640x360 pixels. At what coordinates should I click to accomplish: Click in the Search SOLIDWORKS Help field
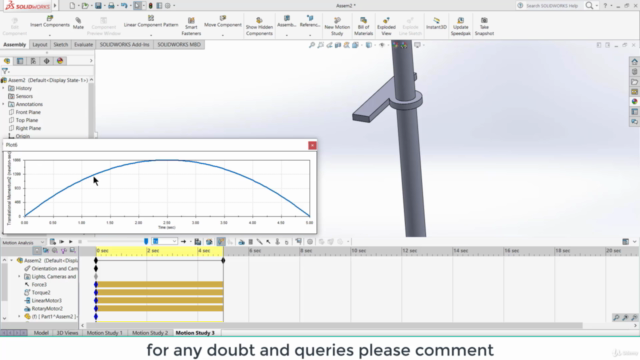(x=551, y=6)
